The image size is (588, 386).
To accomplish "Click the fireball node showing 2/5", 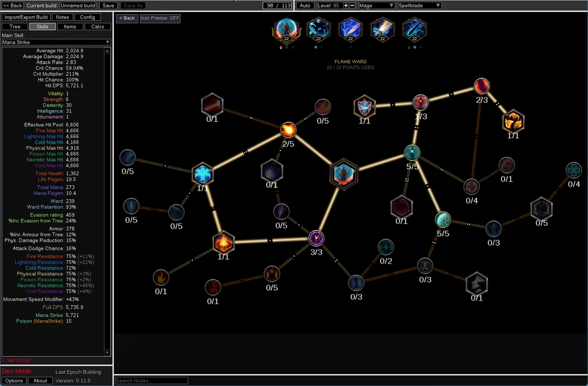I will coord(289,130).
